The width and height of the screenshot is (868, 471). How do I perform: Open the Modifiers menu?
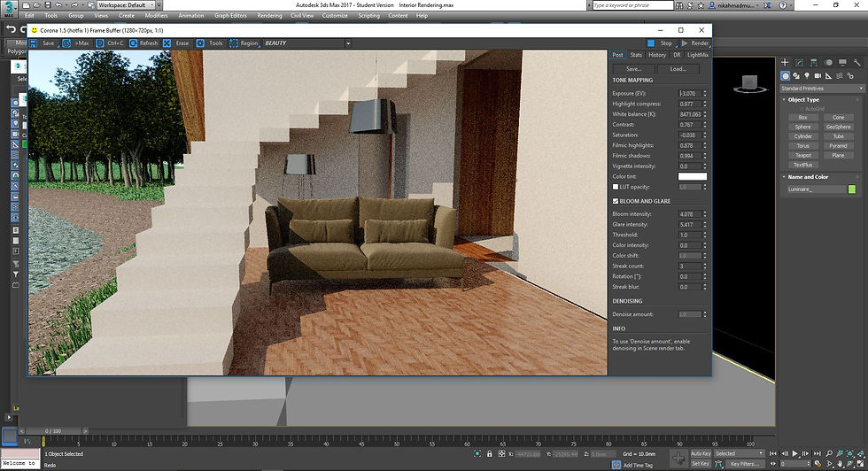coord(156,16)
